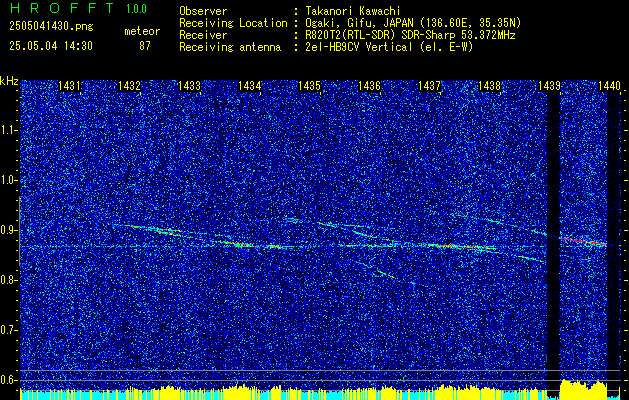629x400 pixels.
Task: Click the timestamp 25.05.04 14:30
Action: [x=51, y=46]
